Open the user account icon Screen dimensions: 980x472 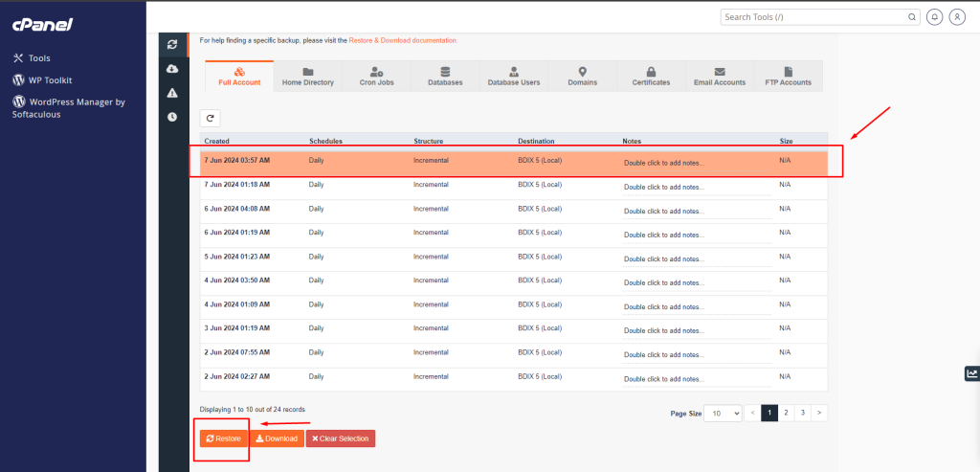pos(956,17)
